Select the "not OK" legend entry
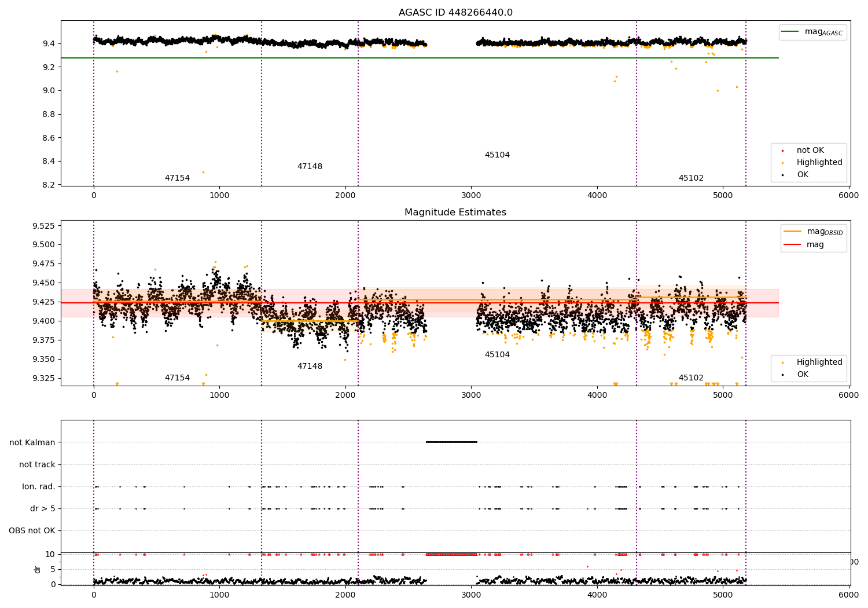 click(803, 151)
